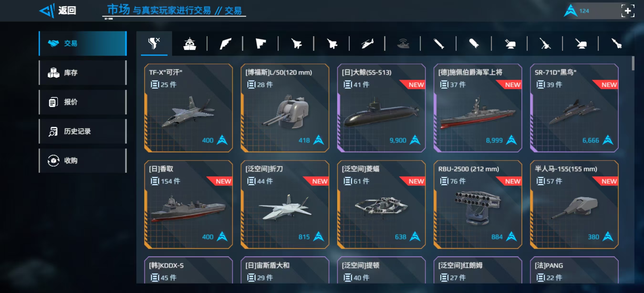Select the helicopter category filter icon
This screenshot has height=293, width=644.
pyautogui.click(x=367, y=44)
